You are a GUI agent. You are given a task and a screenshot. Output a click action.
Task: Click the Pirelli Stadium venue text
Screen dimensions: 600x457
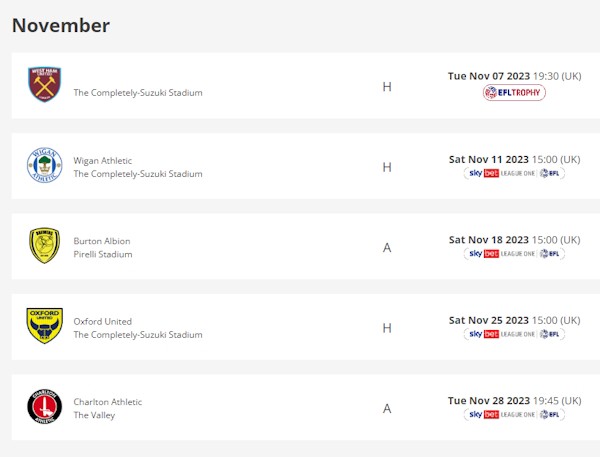[103, 255]
